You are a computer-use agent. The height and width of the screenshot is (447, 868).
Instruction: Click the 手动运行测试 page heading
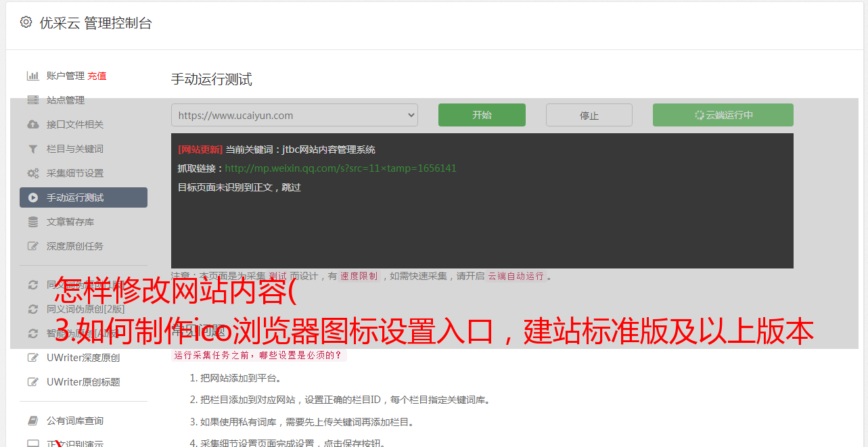(211, 79)
